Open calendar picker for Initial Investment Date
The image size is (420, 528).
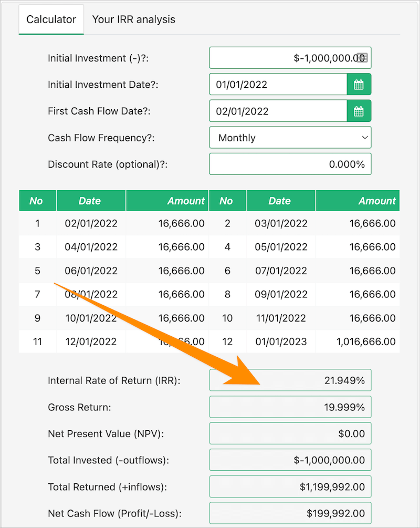tap(359, 84)
